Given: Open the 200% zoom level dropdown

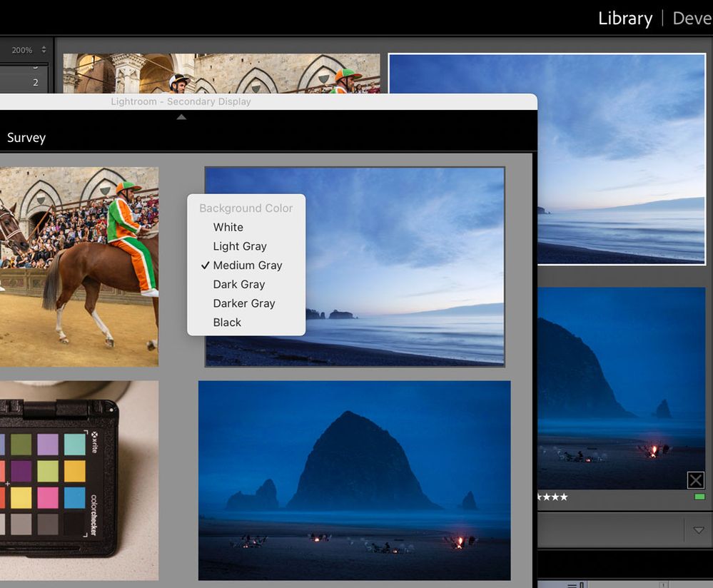Looking at the screenshot, I should tap(21, 50).
